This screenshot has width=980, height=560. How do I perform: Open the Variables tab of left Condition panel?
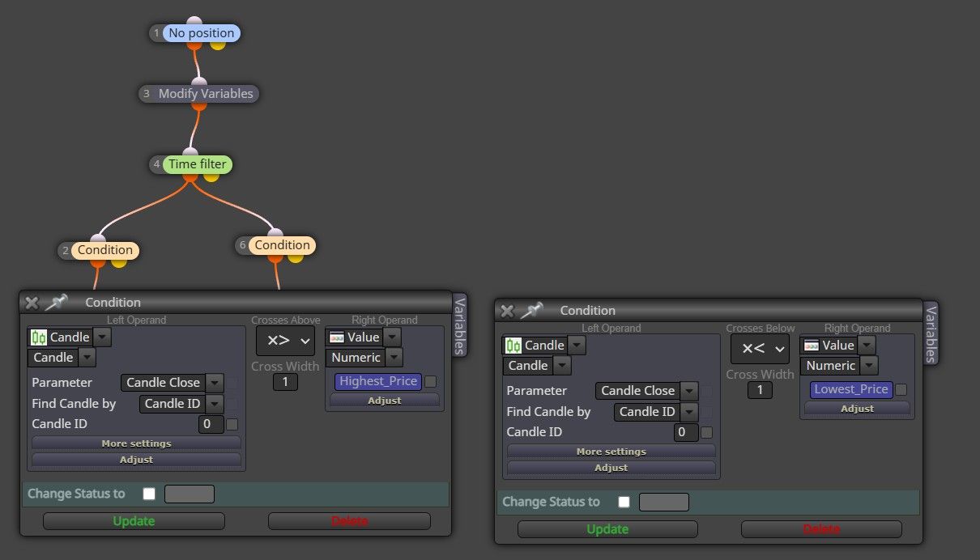pyautogui.click(x=459, y=325)
